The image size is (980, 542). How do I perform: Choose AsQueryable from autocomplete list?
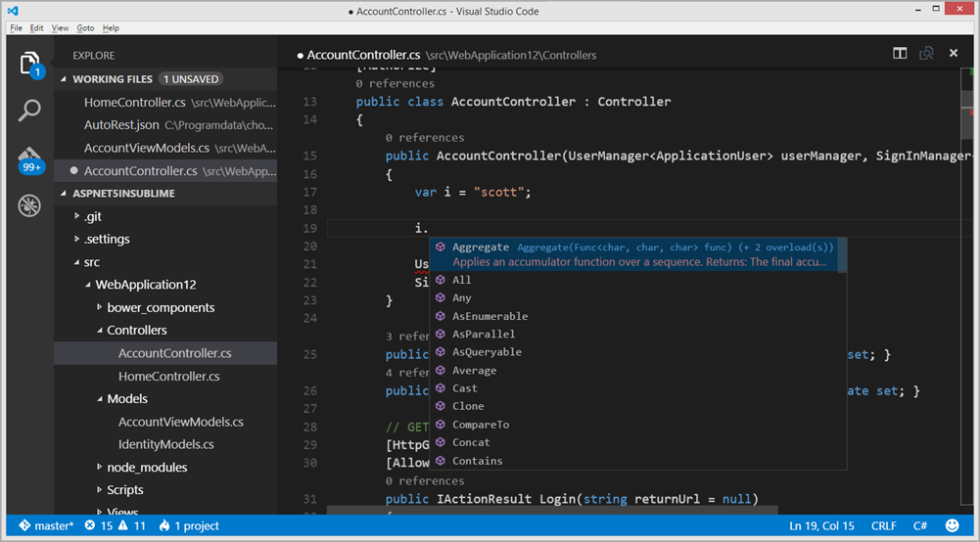coord(638,352)
